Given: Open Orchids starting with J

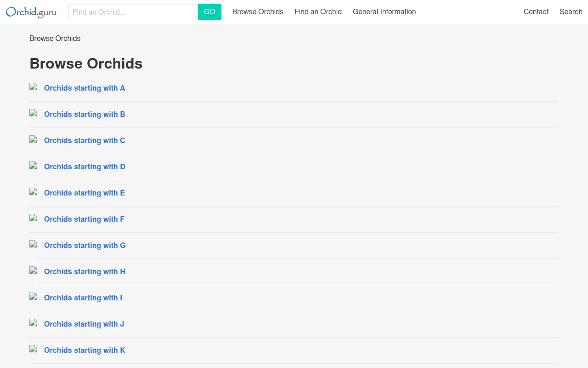Looking at the screenshot, I should click(x=84, y=324).
